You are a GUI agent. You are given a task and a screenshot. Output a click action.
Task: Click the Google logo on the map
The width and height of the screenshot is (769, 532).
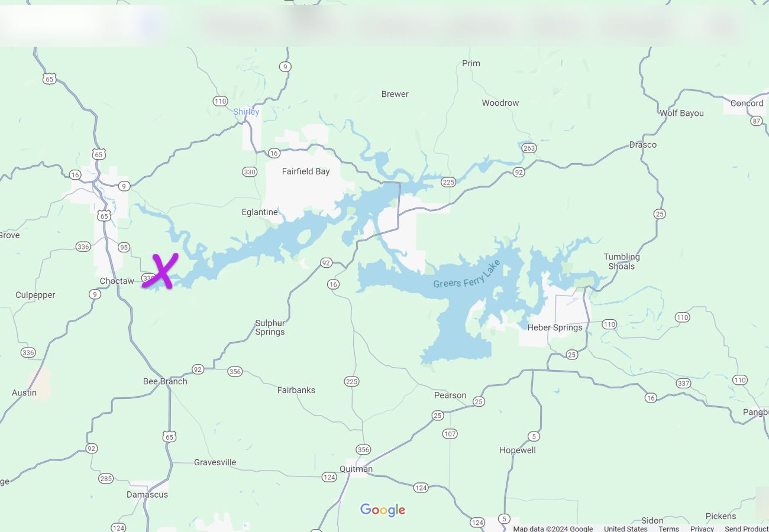click(383, 510)
